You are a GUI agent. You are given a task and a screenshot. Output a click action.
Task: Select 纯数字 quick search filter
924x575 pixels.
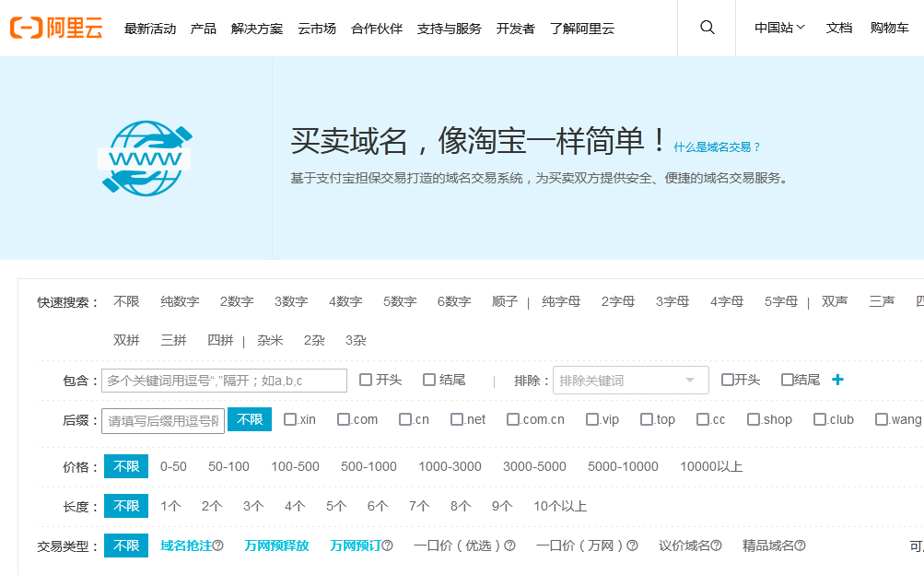(x=180, y=301)
